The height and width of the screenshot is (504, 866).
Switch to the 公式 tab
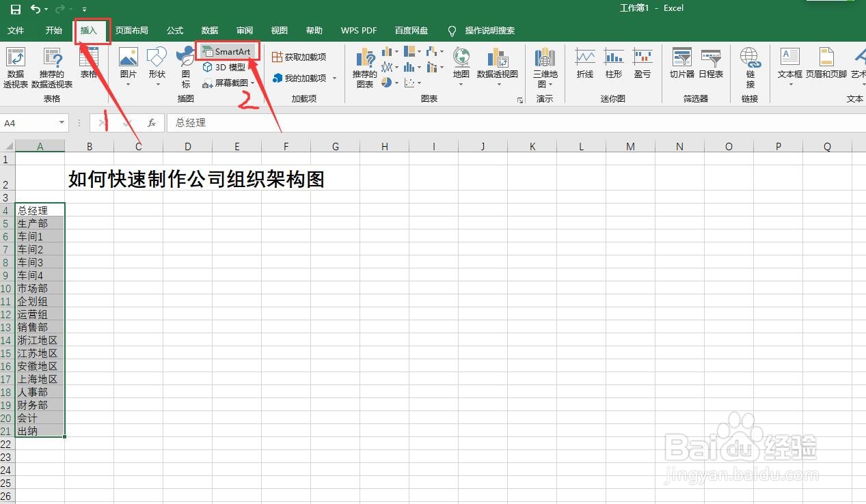click(x=175, y=31)
